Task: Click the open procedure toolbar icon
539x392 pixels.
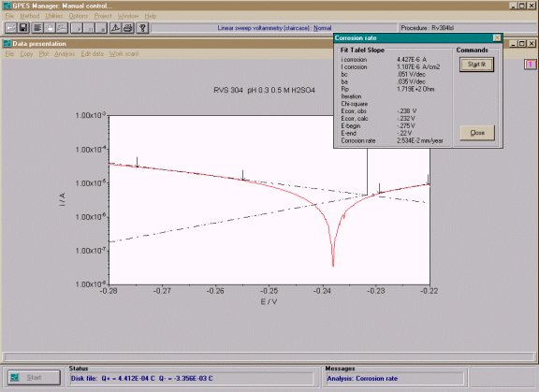Action: 10,28
